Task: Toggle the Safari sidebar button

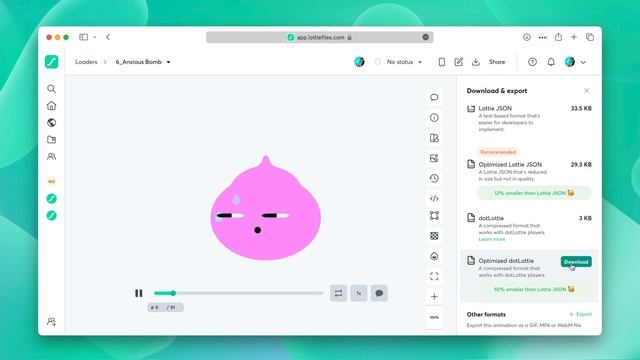Action: tap(84, 37)
